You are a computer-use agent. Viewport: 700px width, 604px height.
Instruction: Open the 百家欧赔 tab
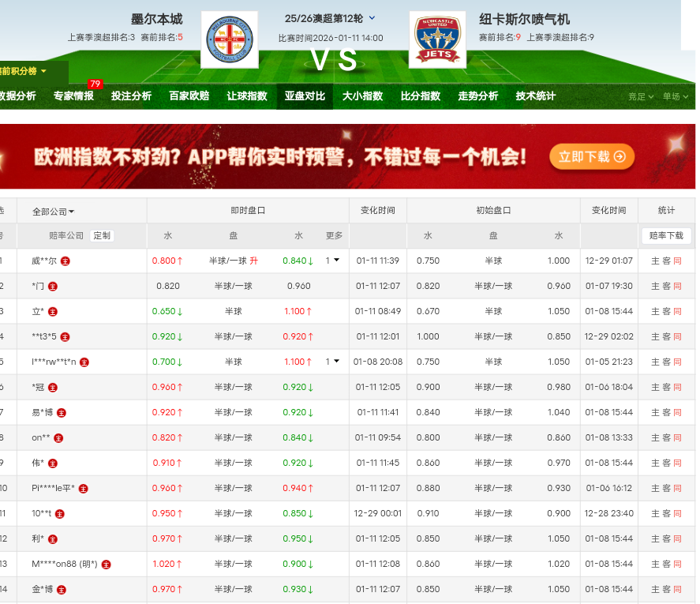tap(189, 96)
